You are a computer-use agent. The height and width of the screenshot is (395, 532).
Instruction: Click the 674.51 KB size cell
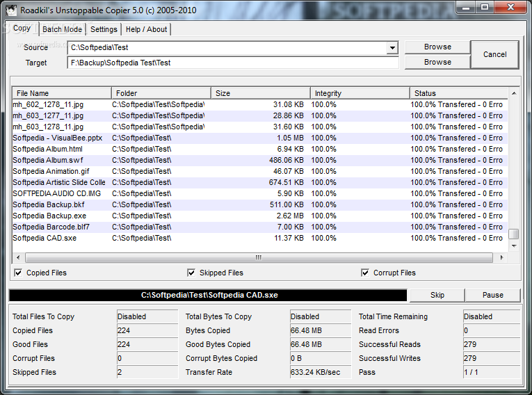click(x=287, y=183)
